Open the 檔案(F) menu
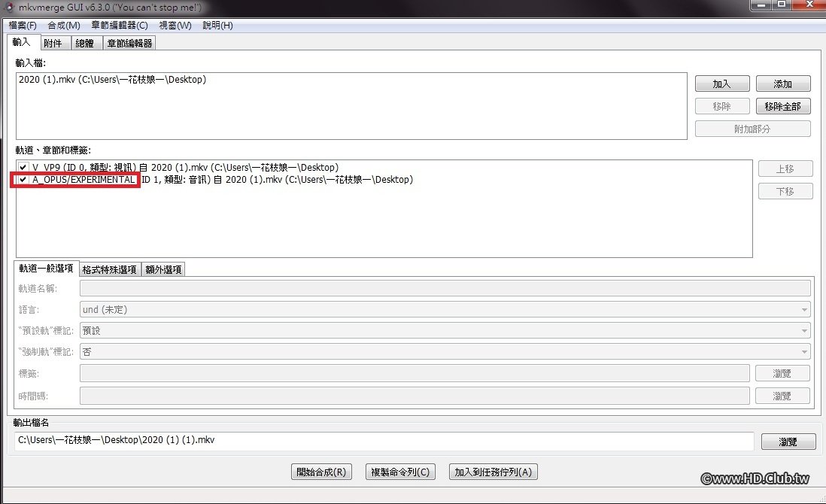Screen dimensions: 826x504 point(22,26)
